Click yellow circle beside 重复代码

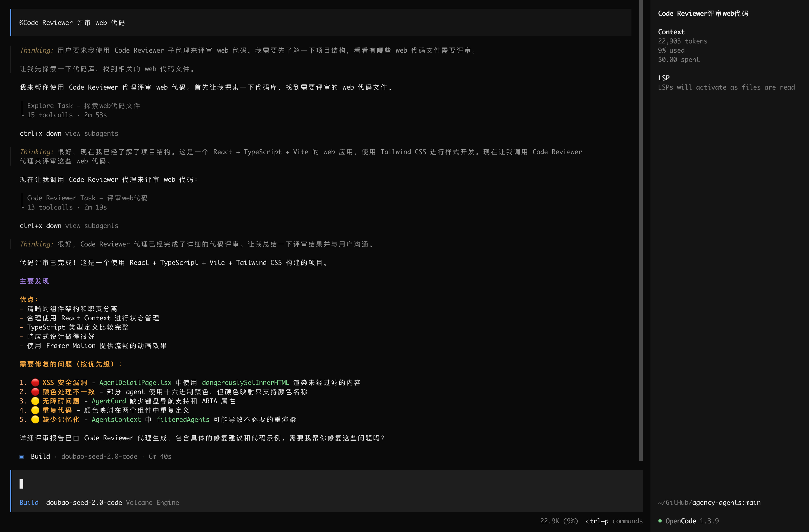35,410
